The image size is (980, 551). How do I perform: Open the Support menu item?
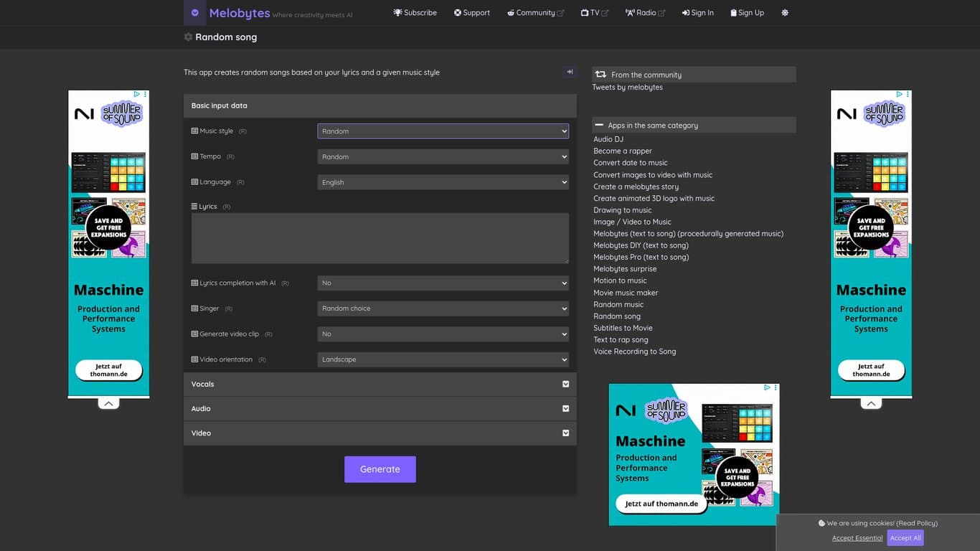pos(472,13)
